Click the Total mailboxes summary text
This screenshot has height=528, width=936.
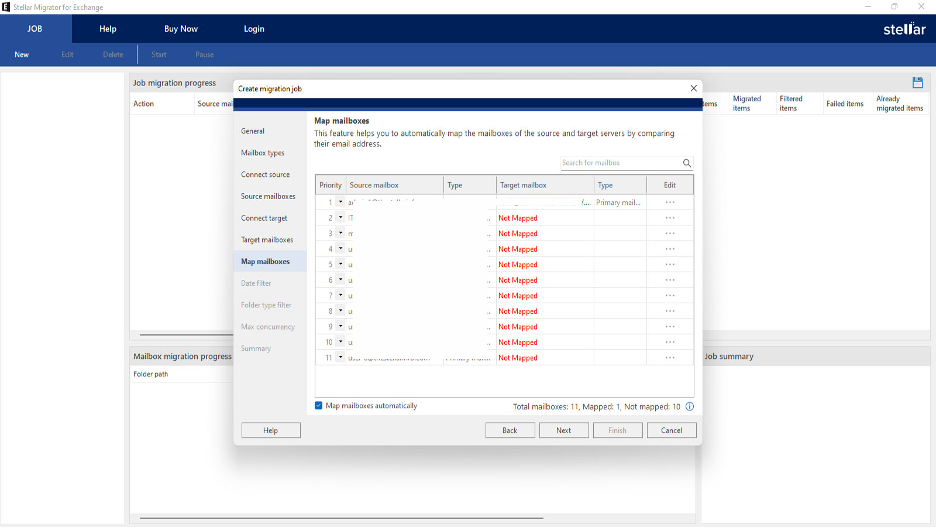click(596, 406)
